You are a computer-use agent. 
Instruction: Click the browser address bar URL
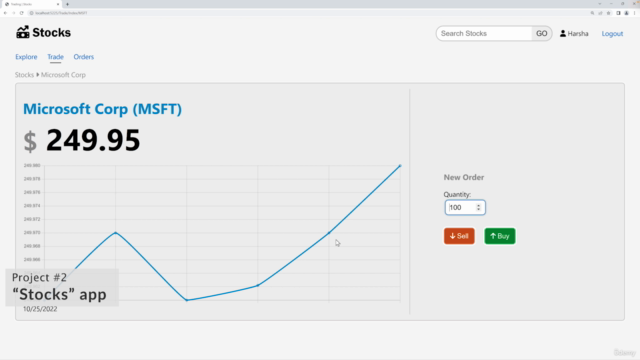coord(61,13)
